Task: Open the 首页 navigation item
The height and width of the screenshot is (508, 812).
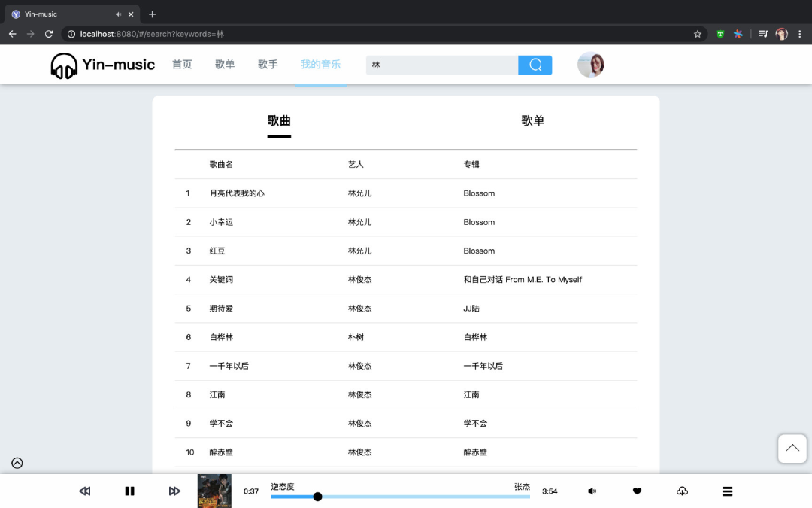Action: 181,65
